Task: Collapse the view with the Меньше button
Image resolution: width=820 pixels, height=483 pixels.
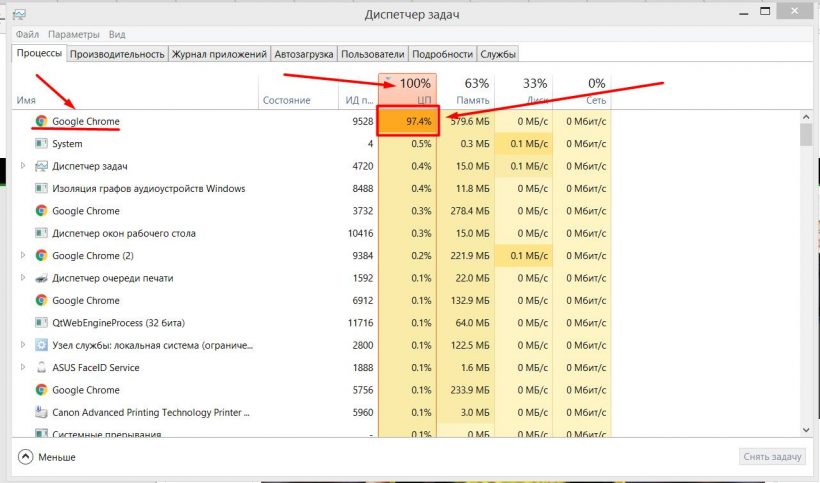Action: [x=47, y=457]
